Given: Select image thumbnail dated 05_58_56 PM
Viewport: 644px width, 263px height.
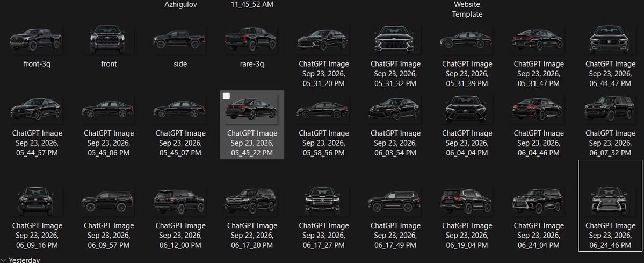Looking at the screenshot, I should point(323,109).
